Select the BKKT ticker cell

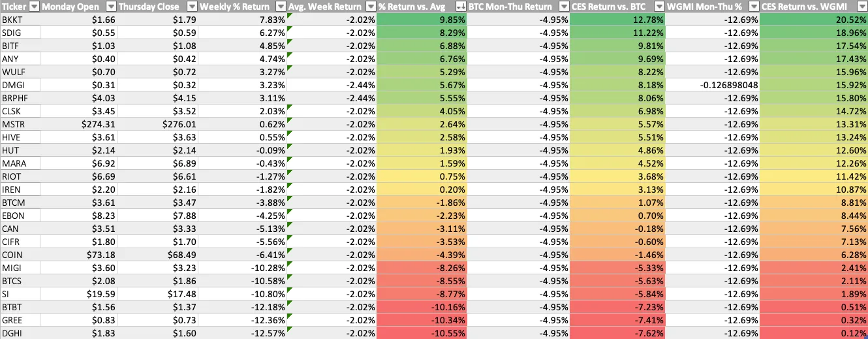[20, 20]
